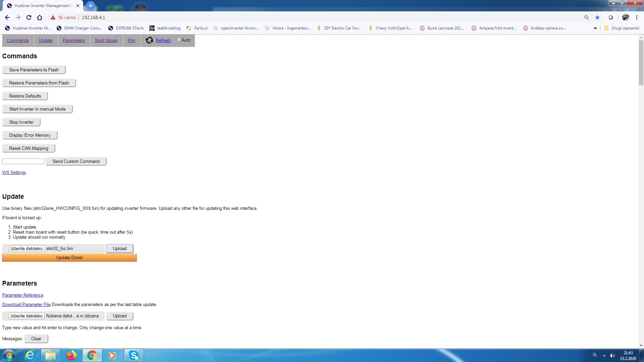Enable the Auto refresh checkbox
The image size is (644, 362).
tap(179, 40)
